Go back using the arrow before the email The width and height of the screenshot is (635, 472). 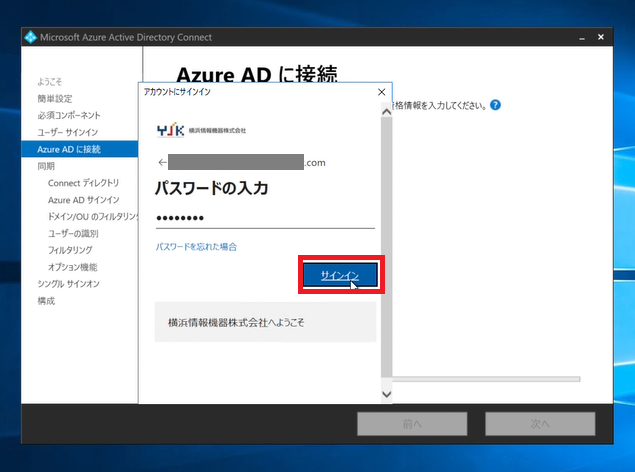(162, 162)
